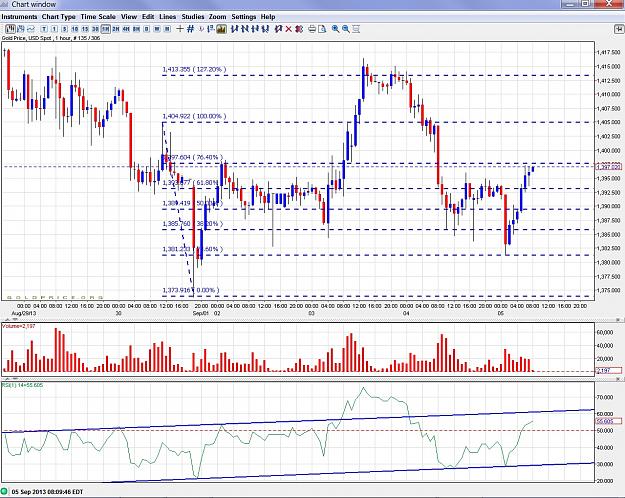625x498 pixels.
Task: Click the '1,373.916 0.00%' Fibonacci label
Action: (191, 290)
